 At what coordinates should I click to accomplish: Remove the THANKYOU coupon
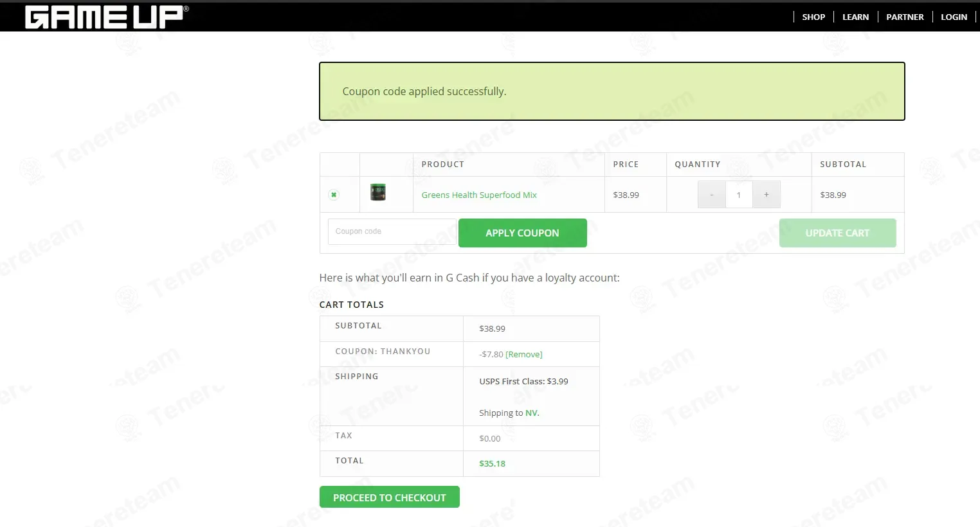(x=524, y=354)
